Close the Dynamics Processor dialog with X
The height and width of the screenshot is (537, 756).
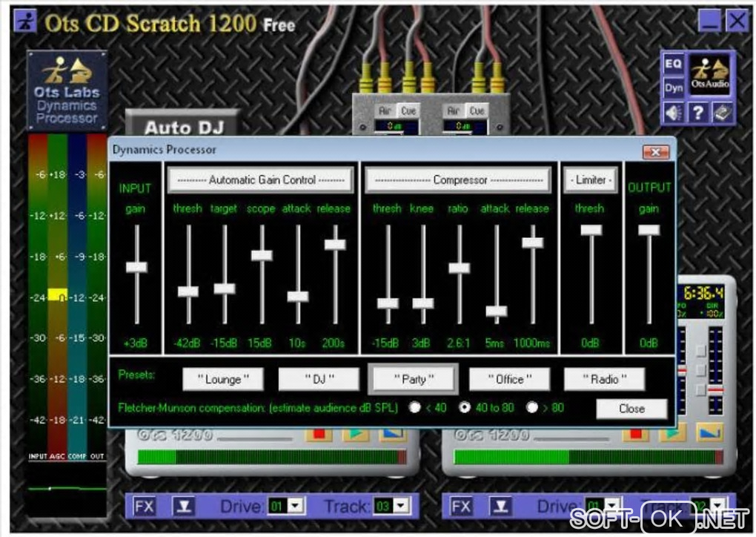click(x=656, y=152)
